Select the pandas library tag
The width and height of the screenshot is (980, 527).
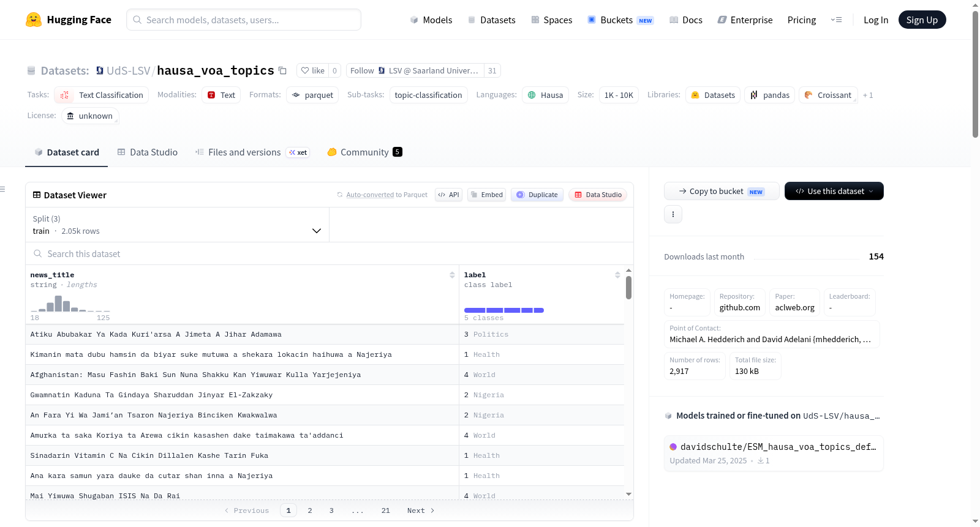pyautogui.click(x=770, y=95)
